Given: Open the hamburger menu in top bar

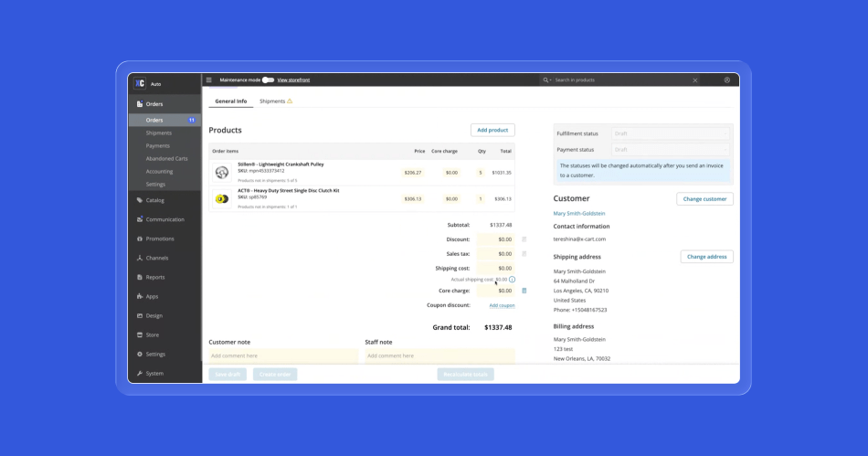Looking at the screenshot, I should pyautogui.click(x=208, y=80).
